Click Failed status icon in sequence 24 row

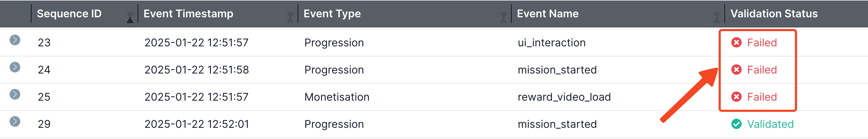point(736,70)
